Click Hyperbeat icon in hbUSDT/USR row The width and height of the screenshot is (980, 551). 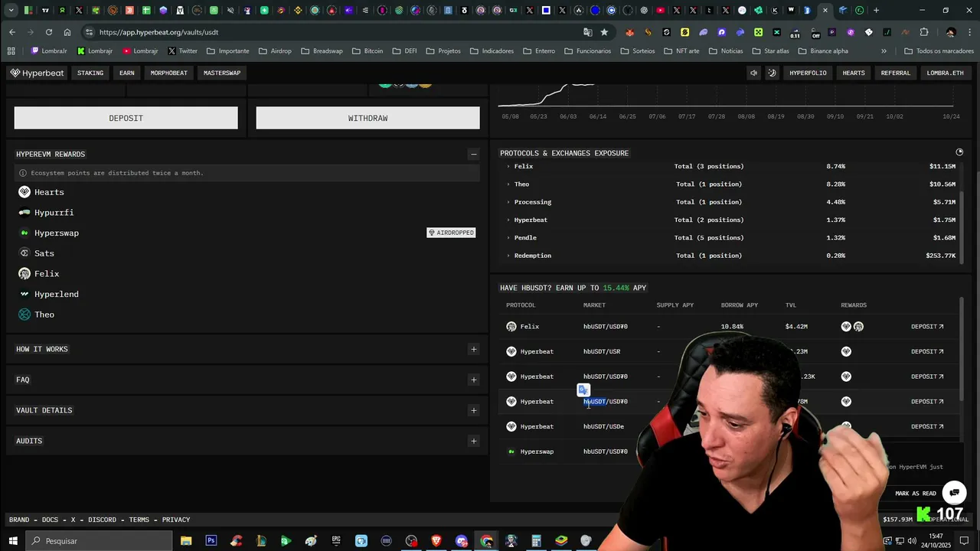tap(511, 351)
